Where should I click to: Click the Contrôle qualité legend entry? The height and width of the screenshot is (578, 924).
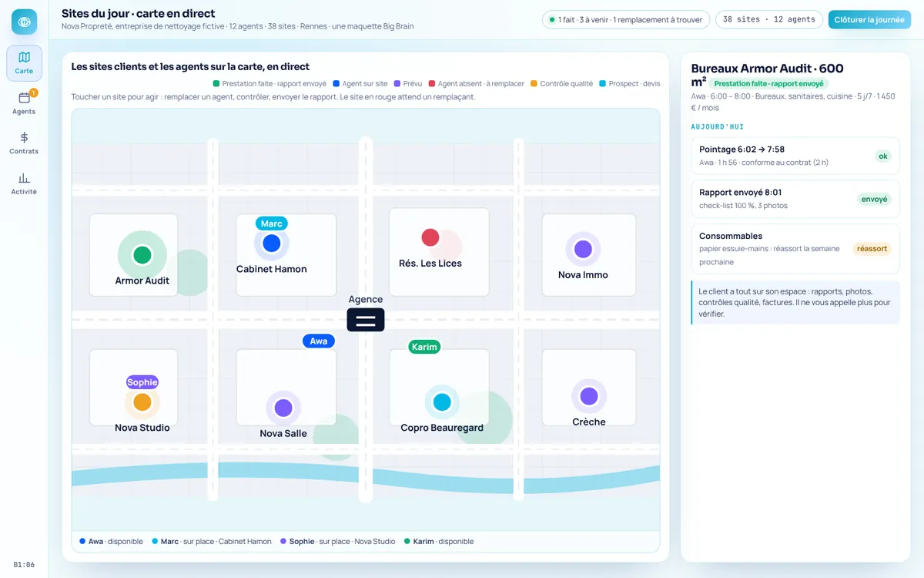coord(561,83)
